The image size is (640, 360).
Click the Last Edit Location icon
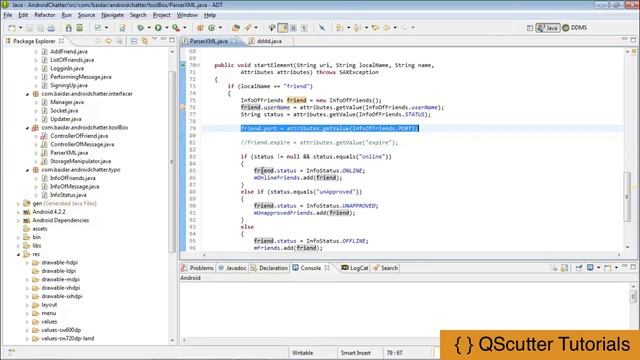(375, 28)
